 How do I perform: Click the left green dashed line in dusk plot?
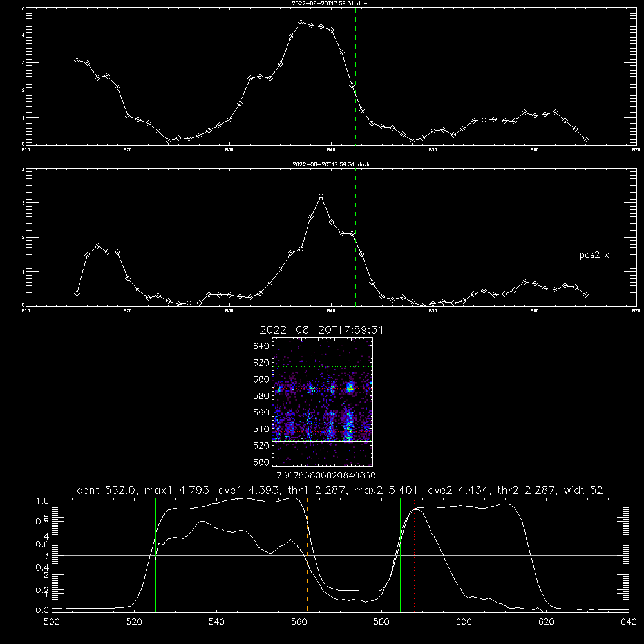(205, 237)
